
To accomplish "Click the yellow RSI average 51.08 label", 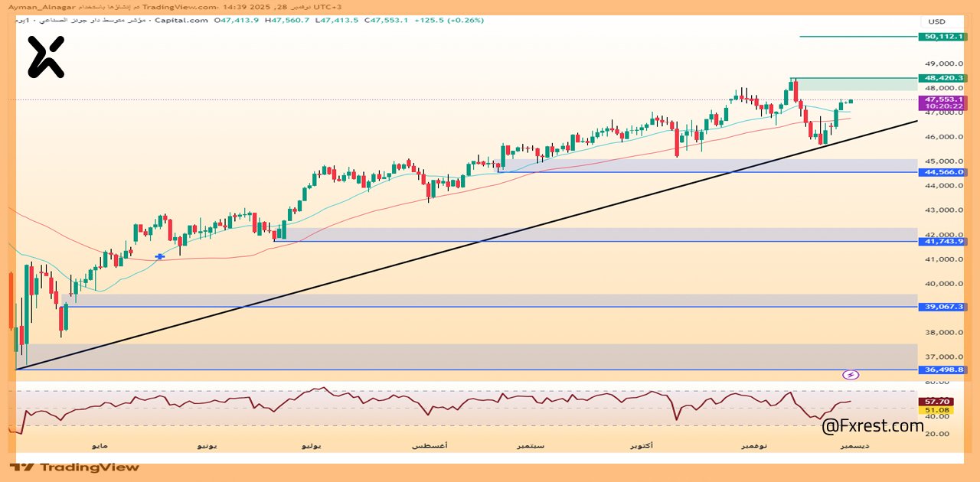I will pyautogui.click(x=937, y=410).
